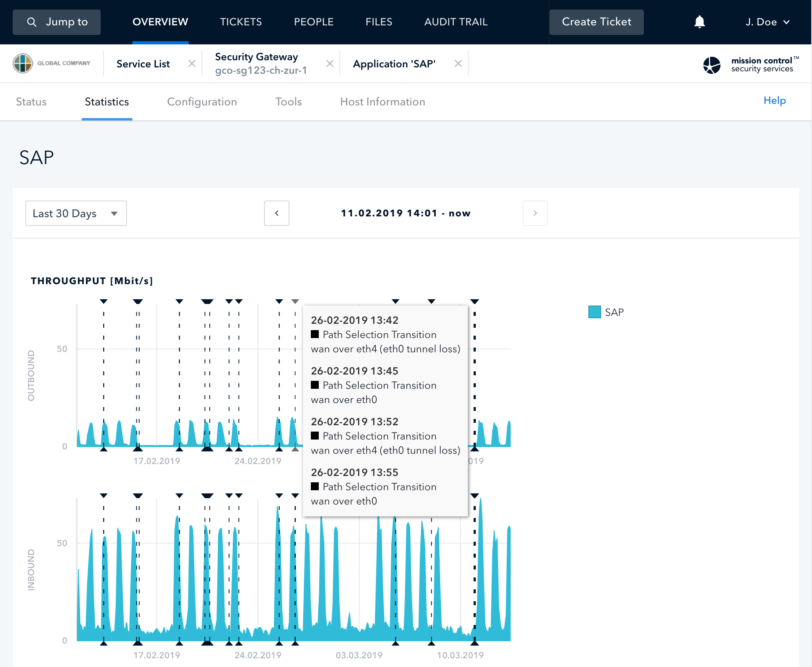This screenshot has height=667, width=812.
Task: Select the Host Information tab
Action: 383,102
